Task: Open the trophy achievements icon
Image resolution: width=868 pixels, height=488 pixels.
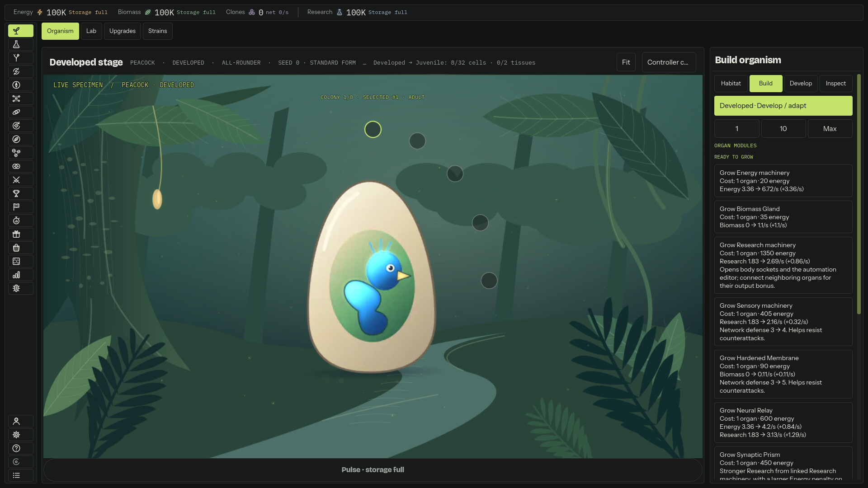Action: tap(20, 193)
